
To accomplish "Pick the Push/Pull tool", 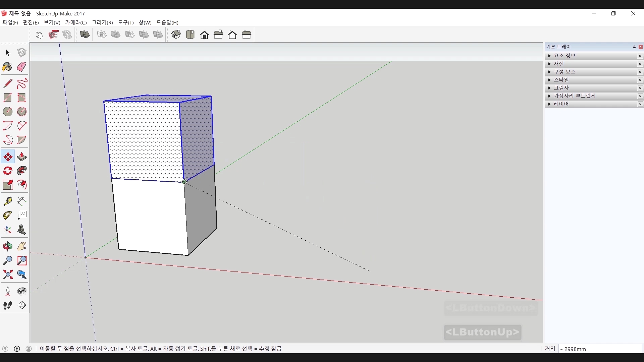I will [22, 157].
